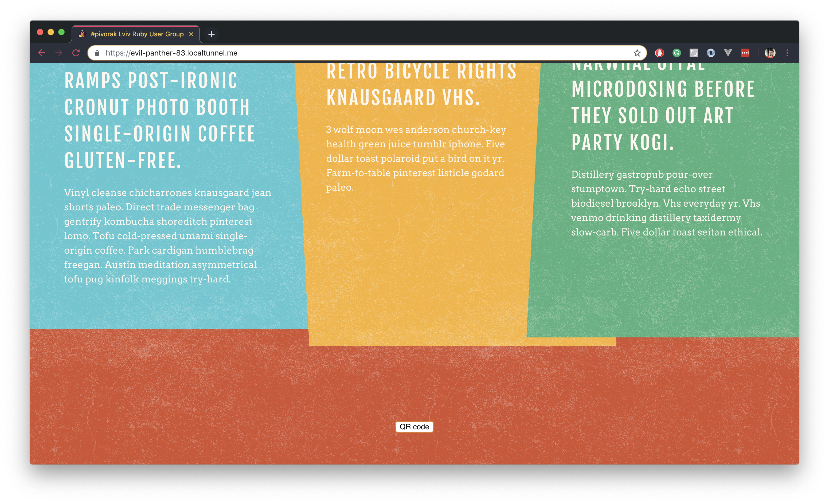Open the Grammarly extension
Image resolution: width=829 pixels, height=504 pixels.
677,53
